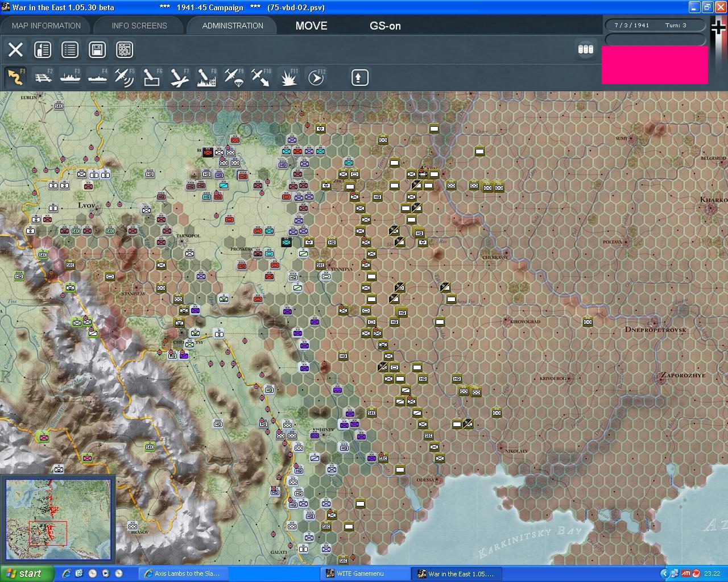Open the lined list icon on Administration toolbar
The width and height of the screenshot is (728, 582).
[x=70, y=49]
